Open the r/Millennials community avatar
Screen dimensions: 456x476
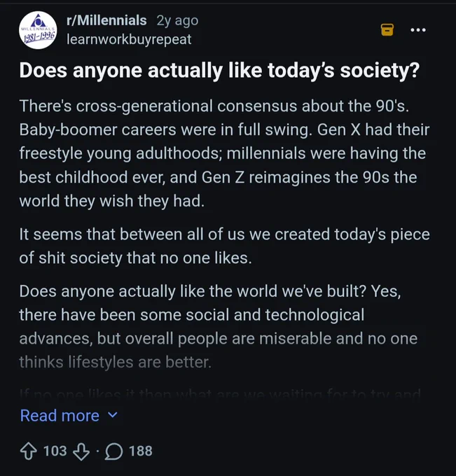[x=38, y=30]
